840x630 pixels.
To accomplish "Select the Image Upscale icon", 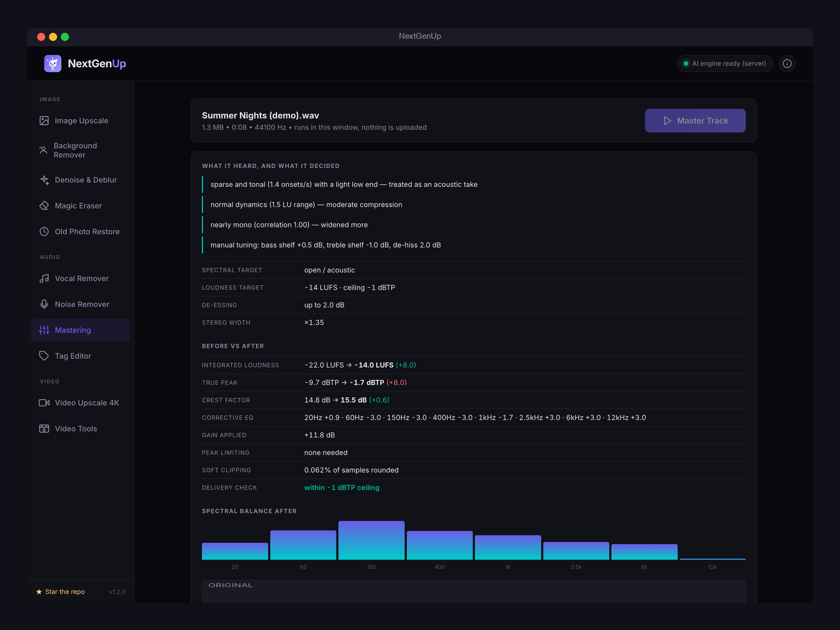I will coord(44,121).
